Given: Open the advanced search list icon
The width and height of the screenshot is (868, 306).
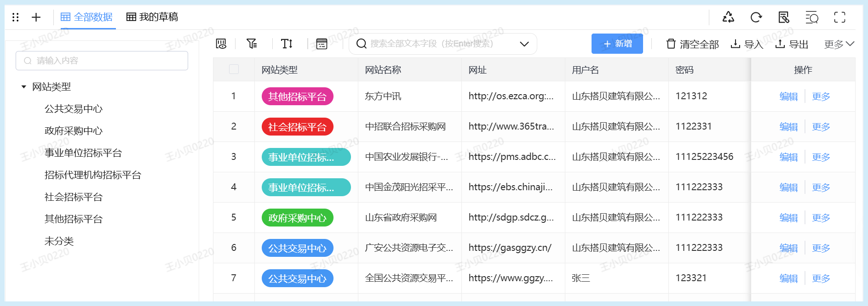Looking at the screenshot, I should 812,17.
